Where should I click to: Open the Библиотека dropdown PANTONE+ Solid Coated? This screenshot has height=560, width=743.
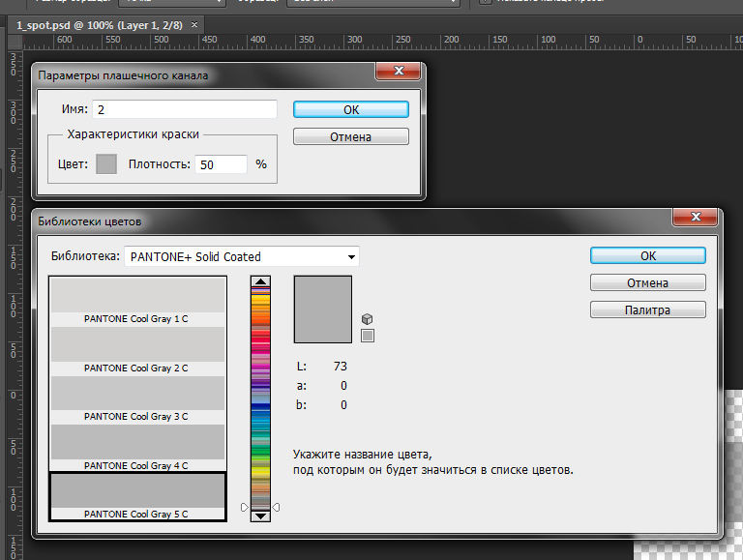pyautogui.click(x=242, y=256)
